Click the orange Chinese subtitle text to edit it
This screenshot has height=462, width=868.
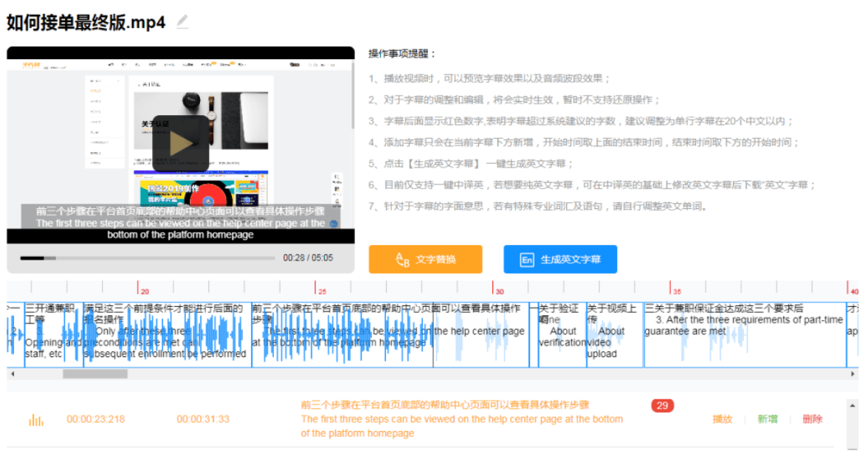444,404
